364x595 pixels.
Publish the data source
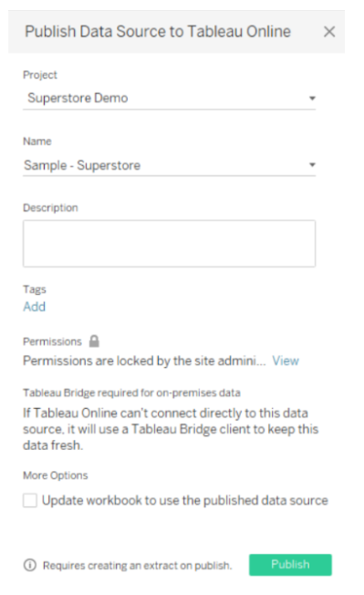point(290,565)
